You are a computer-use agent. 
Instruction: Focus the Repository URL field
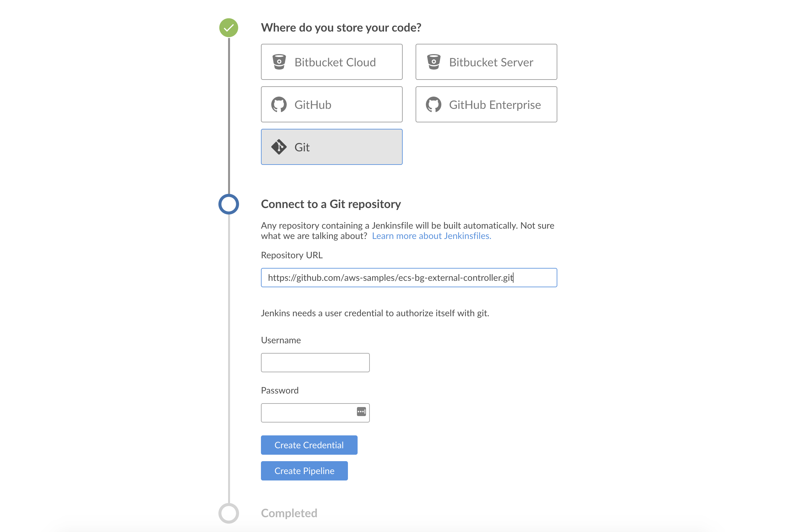[409, 278]
